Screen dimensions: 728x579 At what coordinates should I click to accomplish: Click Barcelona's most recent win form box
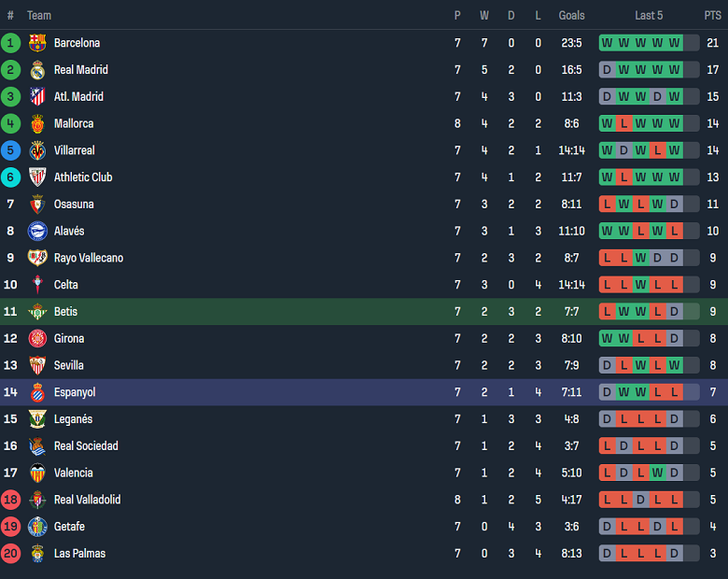674,43
